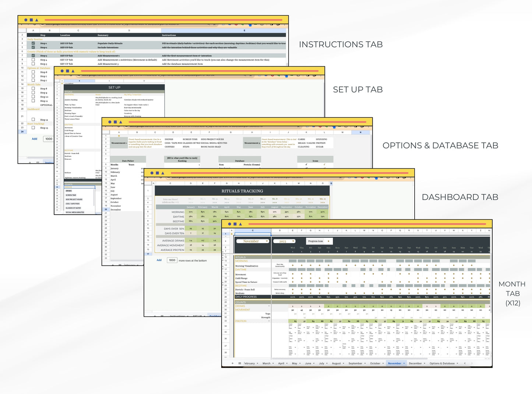Click Add link under the Rituals Tracking table
Image resolution: width=532 pixels, height=394 pixels.
coord(159,260)
